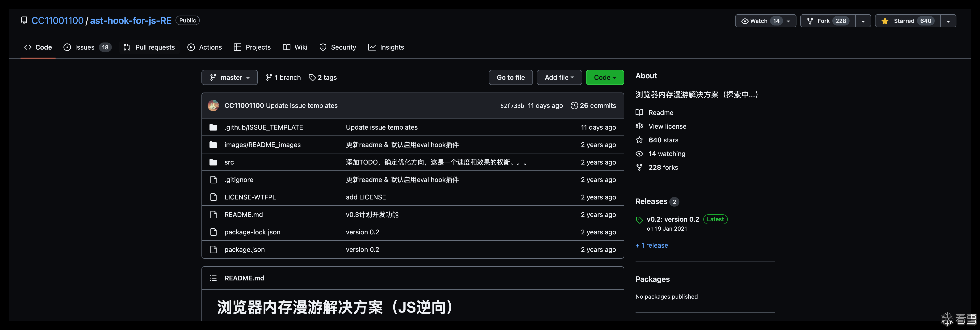Open commit hash 62f733b
The height and width of the screenshot is (330, 980).
pos(512,106)
